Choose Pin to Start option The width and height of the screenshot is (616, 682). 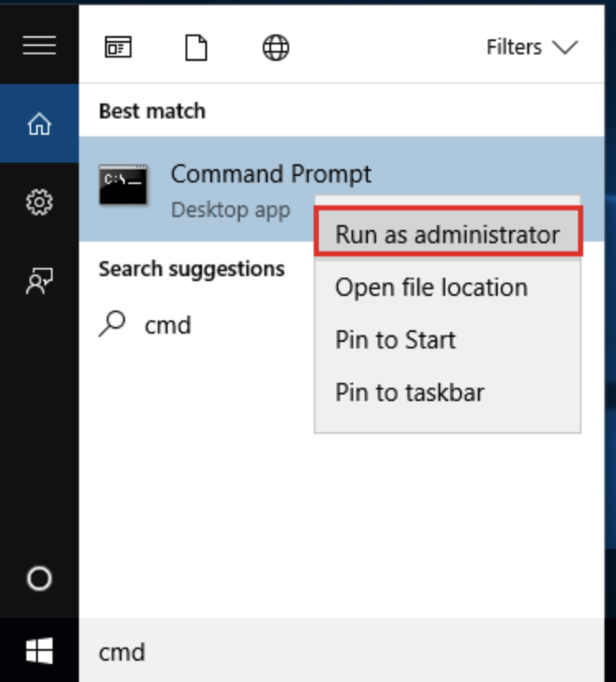tap(395, 340)
